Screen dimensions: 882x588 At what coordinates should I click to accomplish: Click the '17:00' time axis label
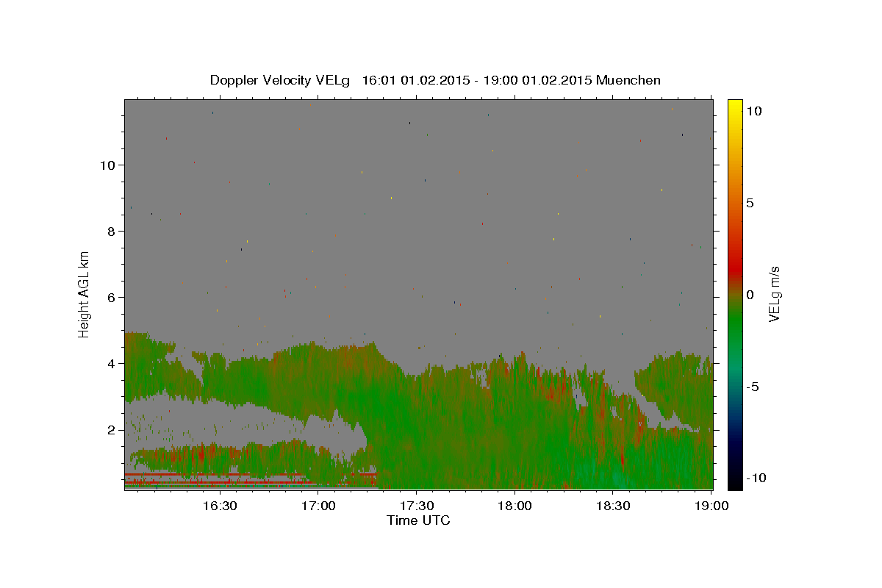click(x=318, y=506)
